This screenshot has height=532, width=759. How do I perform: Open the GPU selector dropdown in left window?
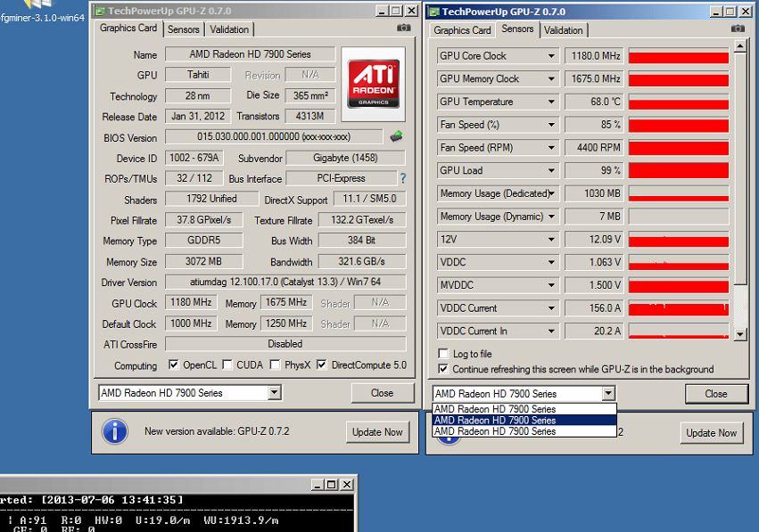[x=275, y=393]
